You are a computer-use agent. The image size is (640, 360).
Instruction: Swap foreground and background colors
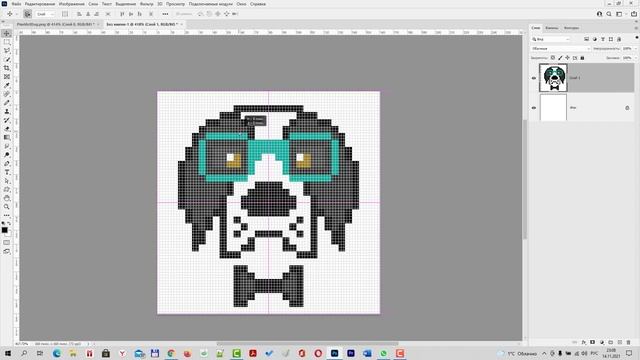tap(9, 224)
